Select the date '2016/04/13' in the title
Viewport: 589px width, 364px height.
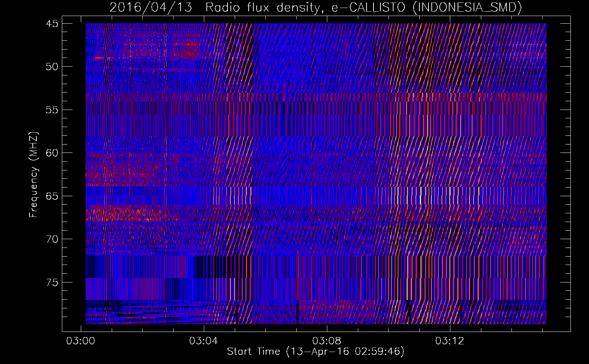point(151,7)
